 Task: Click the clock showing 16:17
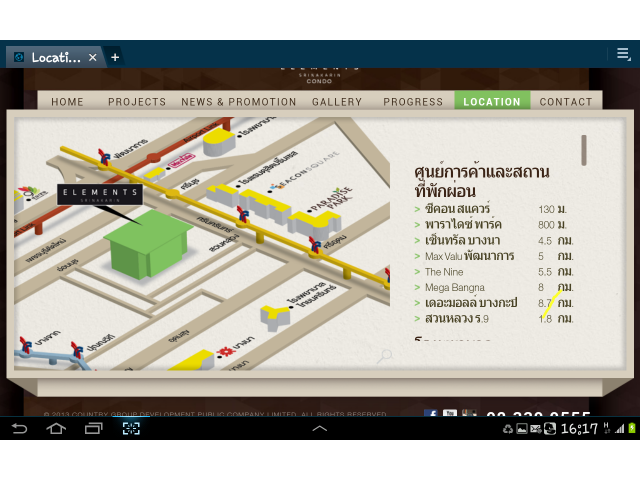[x=579, y=429]
